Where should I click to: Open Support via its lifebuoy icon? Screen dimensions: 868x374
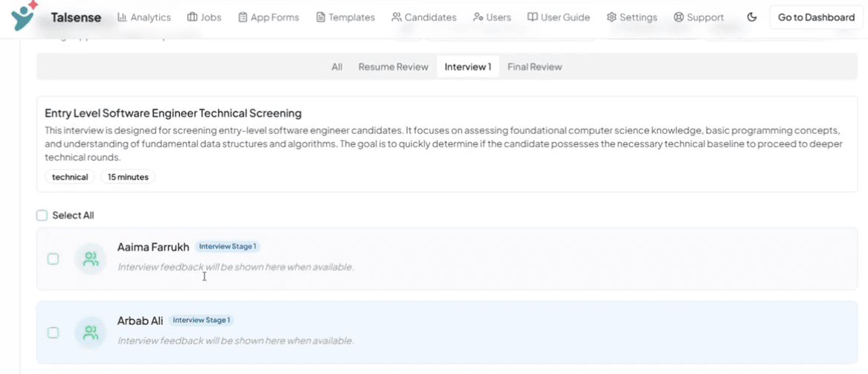[x=678, y=17]
